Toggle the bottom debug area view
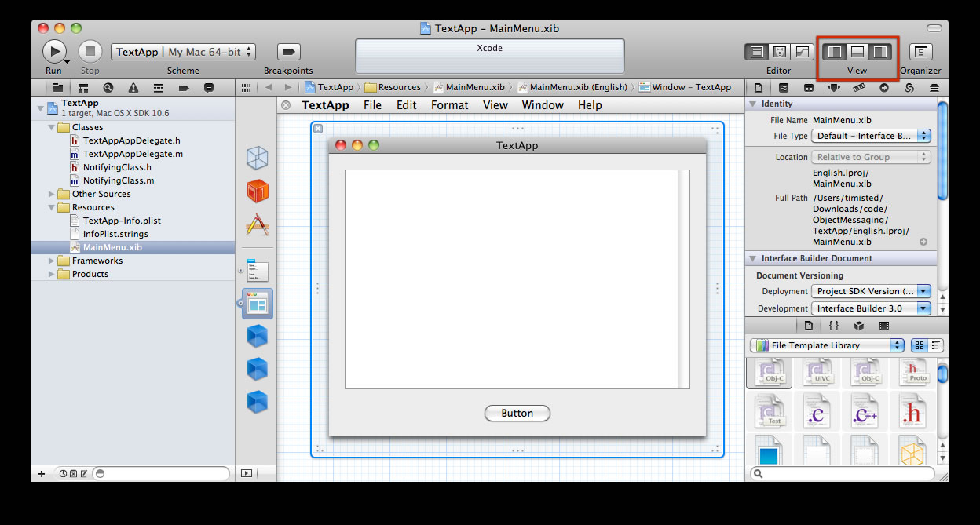Image resolution: width=980 pixels, height=525 pixels. (857, 52)
